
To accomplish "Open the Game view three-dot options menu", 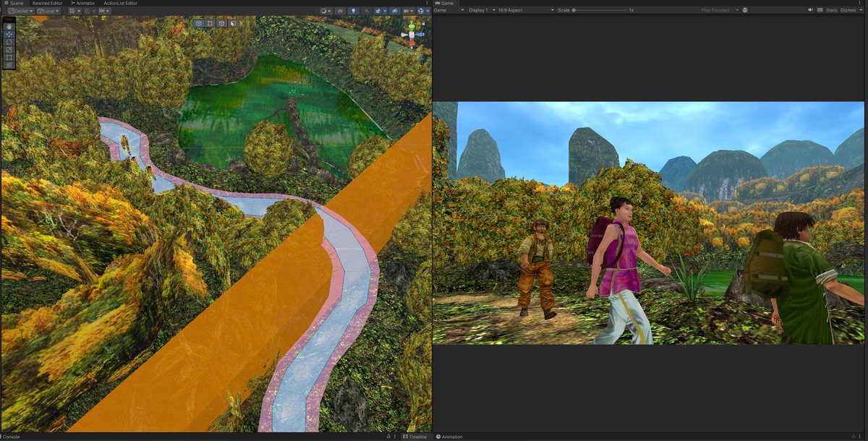I will [x=859, y=3].
